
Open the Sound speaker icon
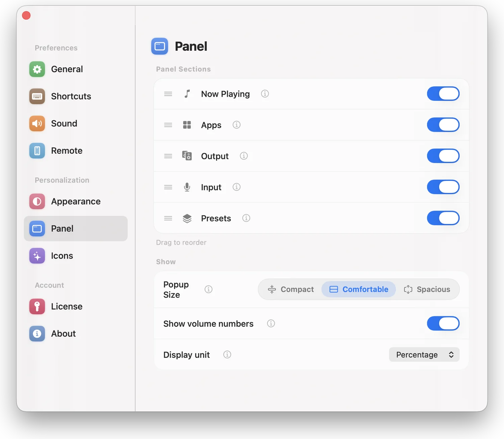click(37, 124)
